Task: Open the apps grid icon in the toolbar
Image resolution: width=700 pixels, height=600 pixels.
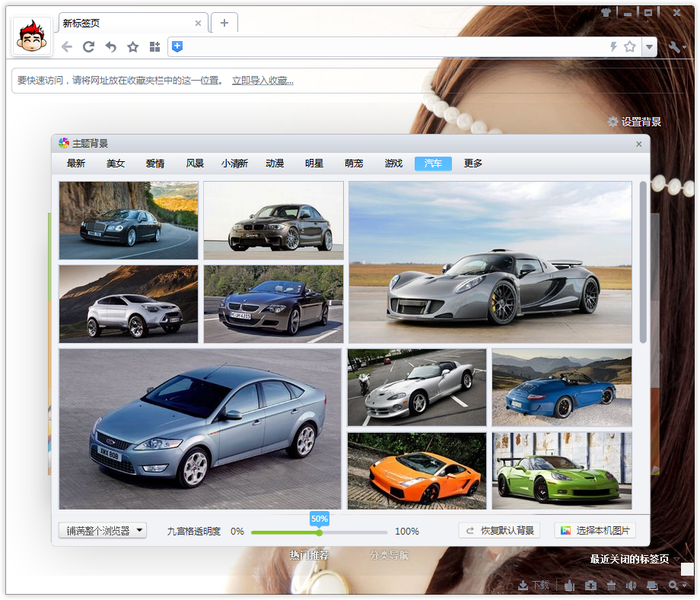Action: pos(154,47)
